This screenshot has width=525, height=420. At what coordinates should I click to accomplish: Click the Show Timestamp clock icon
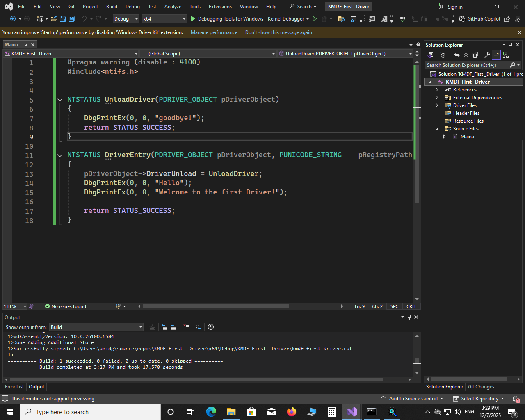click(211, 327)
